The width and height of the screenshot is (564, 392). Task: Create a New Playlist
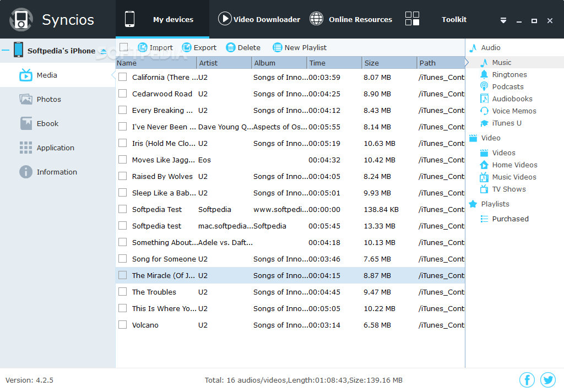pyautogui.click(x=300, y=47)
